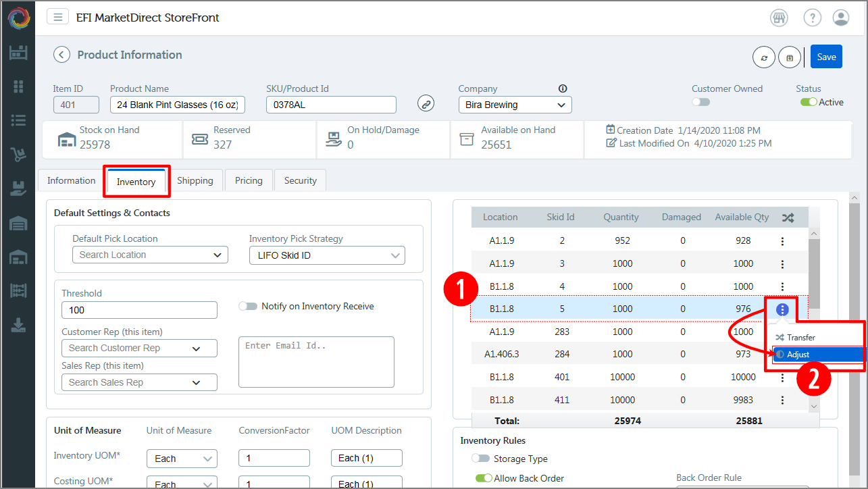The width and height of the screenshot is (868, 489).
Task: Click the page vertical scrollbar
Action: click(x=855, y=338)
